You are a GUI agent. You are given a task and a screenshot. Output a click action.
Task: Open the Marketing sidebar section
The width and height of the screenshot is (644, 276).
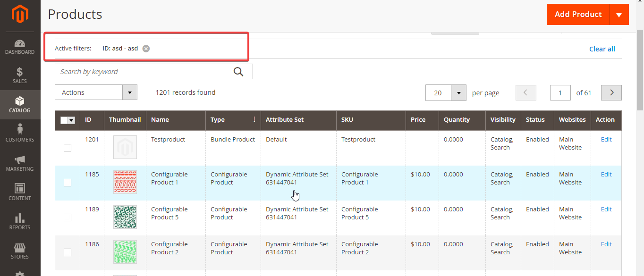pos(19,163)
